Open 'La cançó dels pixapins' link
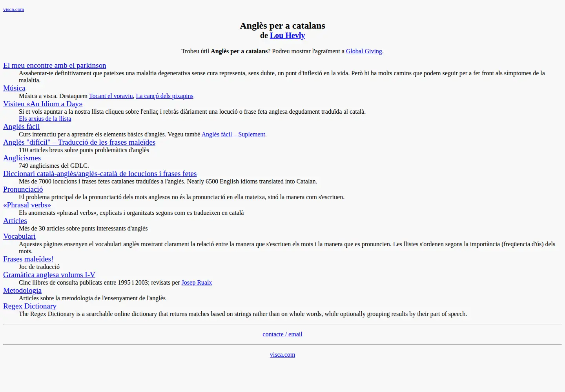 point(165,96)
